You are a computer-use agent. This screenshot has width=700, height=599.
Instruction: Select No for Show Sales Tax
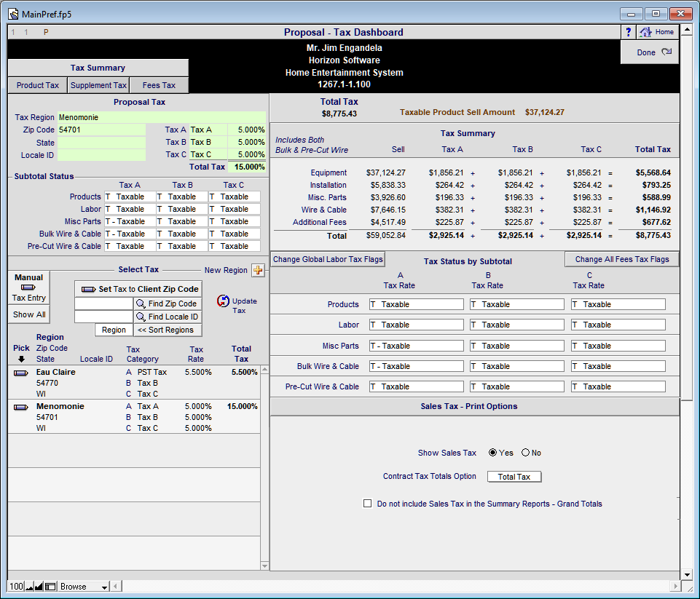tap(525, 453)
